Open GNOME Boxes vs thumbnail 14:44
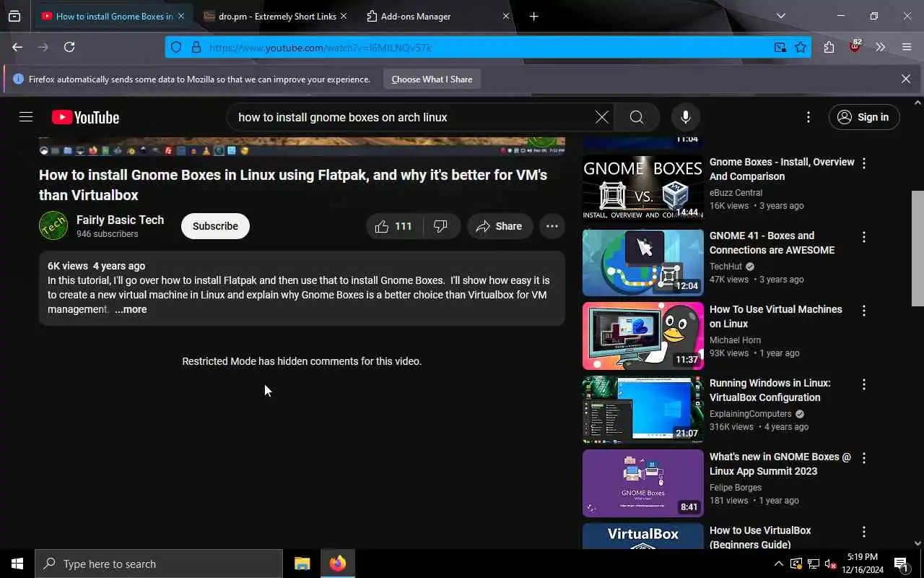Viewport: 924px width, 578px height. (x=642, y=188)
